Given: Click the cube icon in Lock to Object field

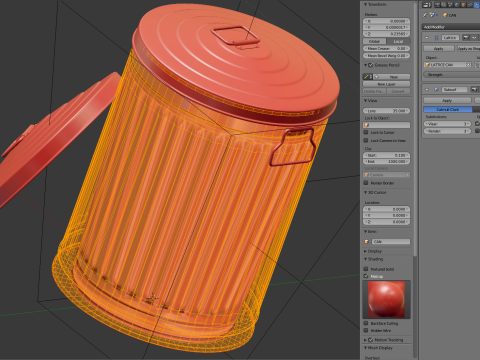Looking at the screenshot, I should pyautogui.click(x=367, y=125).
